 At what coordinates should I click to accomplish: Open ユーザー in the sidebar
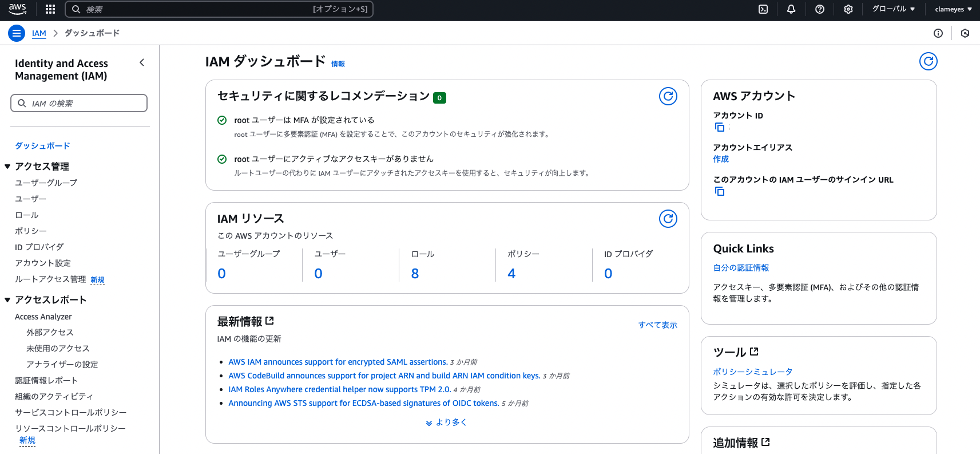point(30,199)
